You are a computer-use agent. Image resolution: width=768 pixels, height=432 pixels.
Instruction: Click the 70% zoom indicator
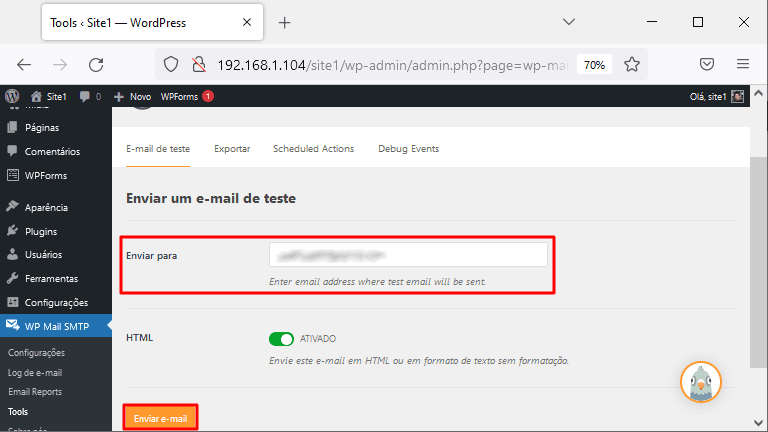[594, 65]
